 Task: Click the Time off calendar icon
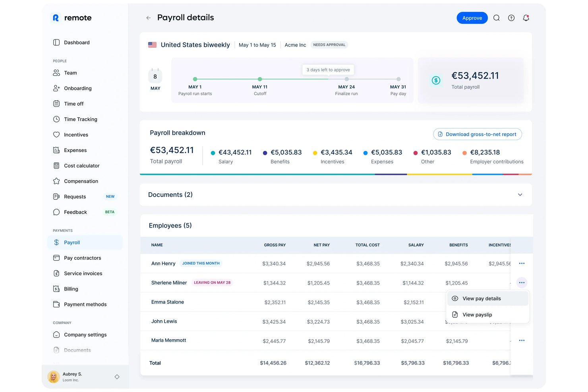coord(56,104)
